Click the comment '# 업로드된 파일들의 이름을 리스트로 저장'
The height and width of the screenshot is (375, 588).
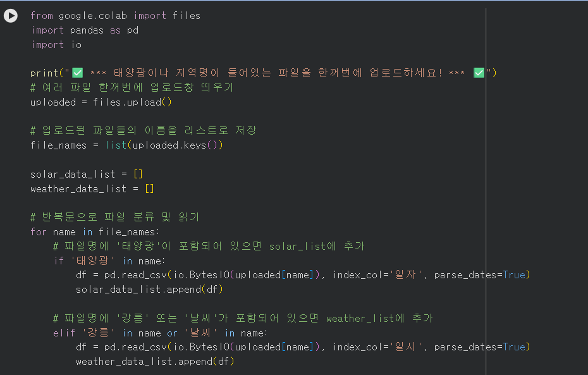click(143, 131)
